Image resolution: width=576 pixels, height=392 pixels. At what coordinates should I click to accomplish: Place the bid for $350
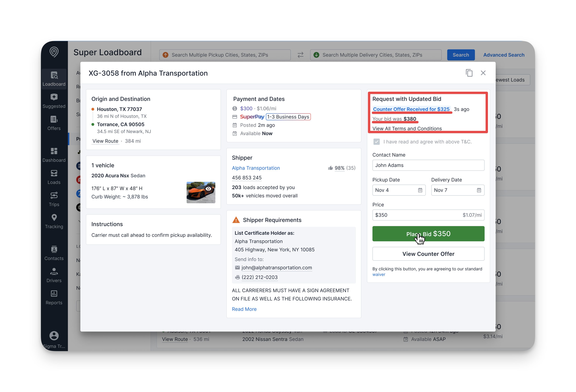tap(428, 234)
